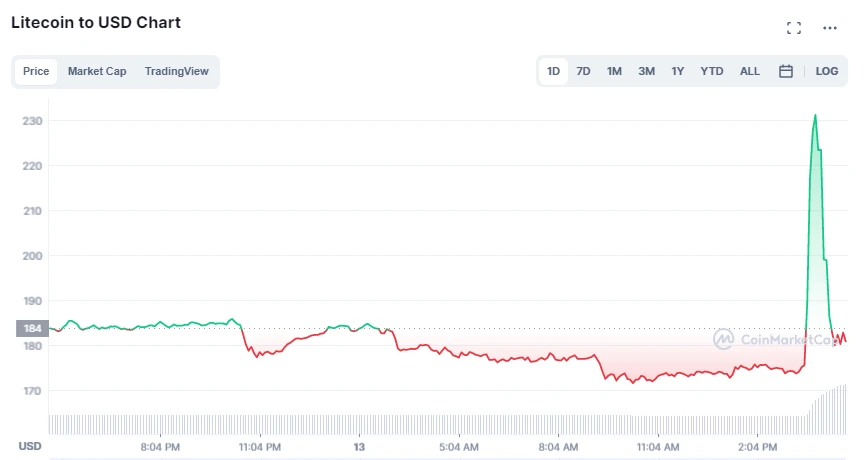Click the Litecoin to USD Chart heading
This screenshot has width=865, height=460.
pos(96,23)
